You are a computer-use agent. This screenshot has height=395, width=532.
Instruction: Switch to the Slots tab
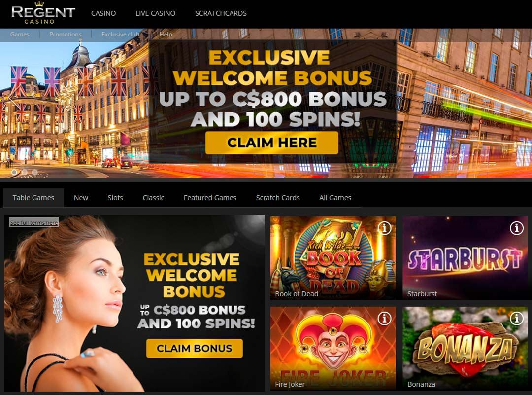pyautogui.click(x=115, y=198)
